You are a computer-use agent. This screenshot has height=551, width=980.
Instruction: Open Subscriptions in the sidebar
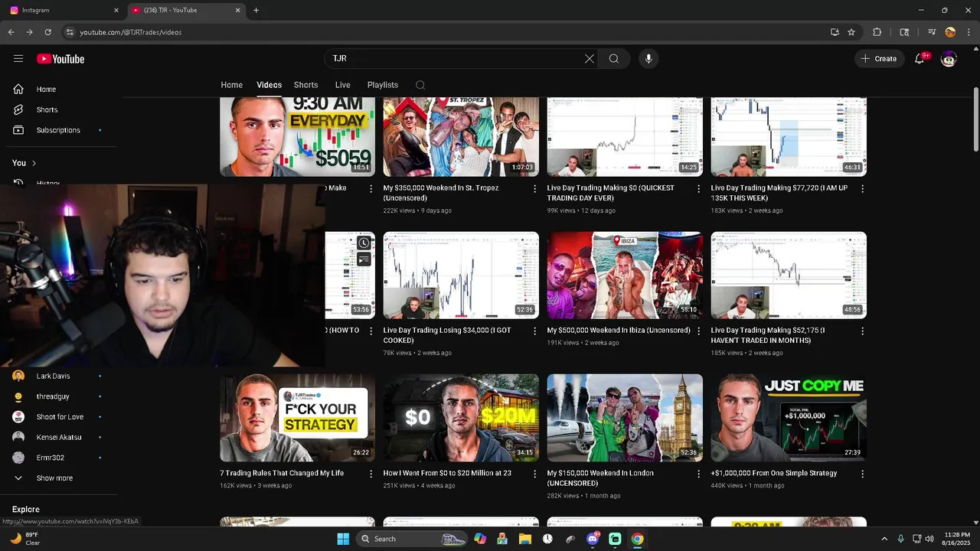[x=58, y=130]
